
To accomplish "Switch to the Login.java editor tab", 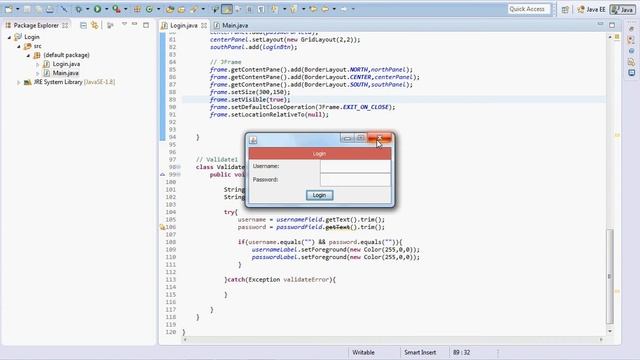I will [184, 25].
